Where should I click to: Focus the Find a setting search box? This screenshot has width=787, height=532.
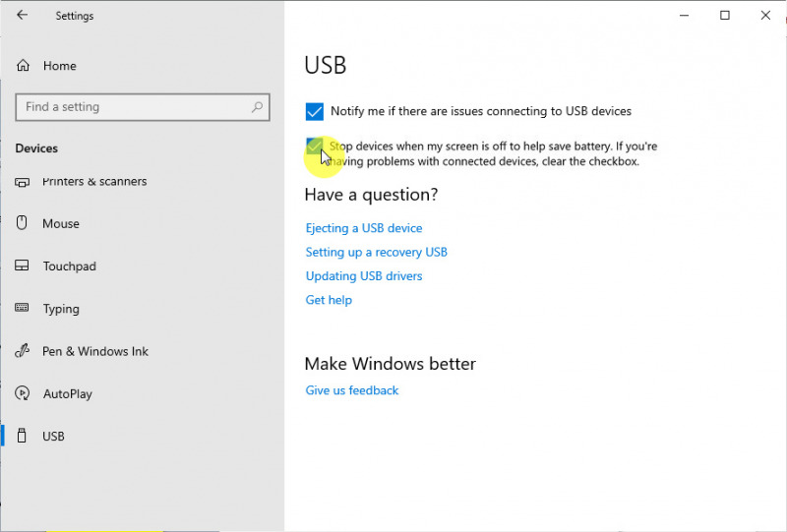tap(143, 107)
